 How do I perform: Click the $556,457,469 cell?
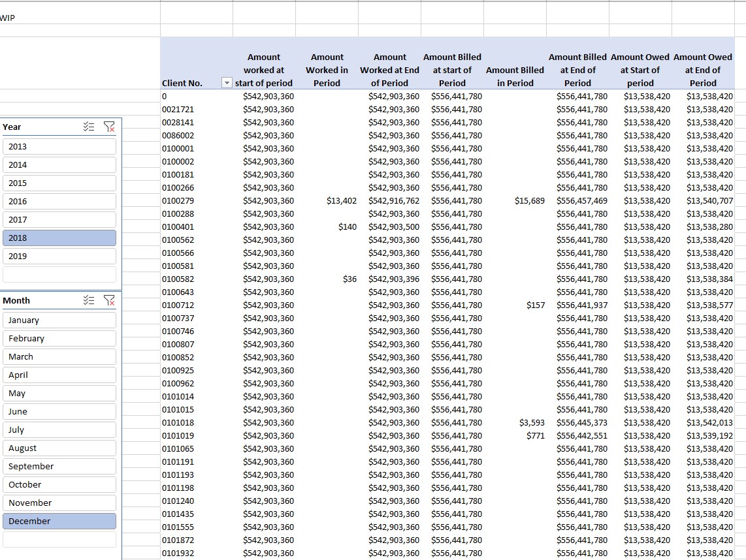point(577,200)
